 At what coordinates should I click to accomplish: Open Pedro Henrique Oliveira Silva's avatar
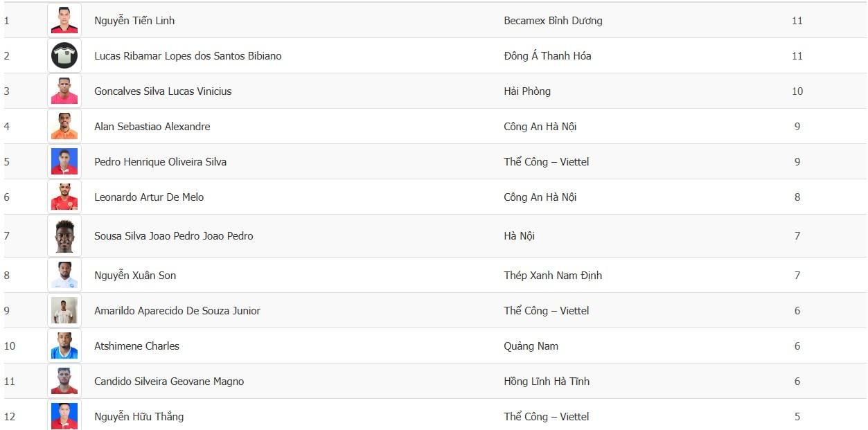(x=64, y=161)
